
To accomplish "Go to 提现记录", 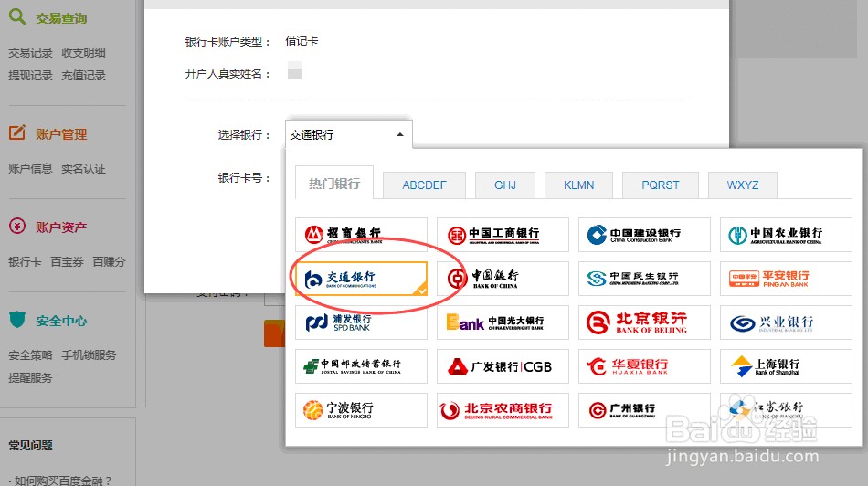I will (x=30, y=75).
